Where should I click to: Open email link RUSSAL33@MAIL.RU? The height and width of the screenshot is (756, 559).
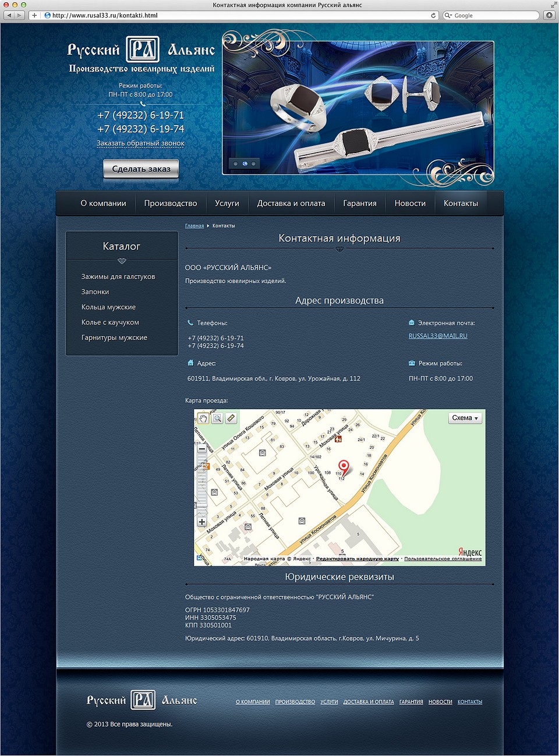tap(438, 336)
